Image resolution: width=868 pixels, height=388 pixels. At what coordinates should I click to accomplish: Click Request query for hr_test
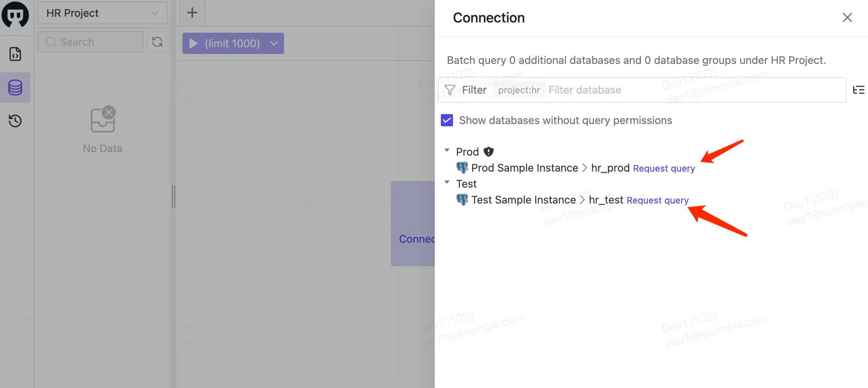click(x=657, y=200)
